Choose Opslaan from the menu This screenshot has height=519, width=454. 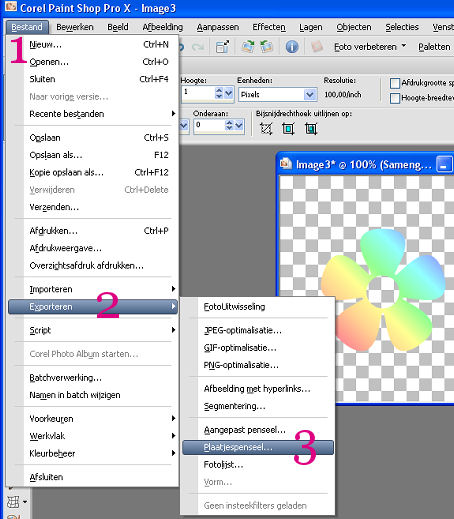[93, 138]
